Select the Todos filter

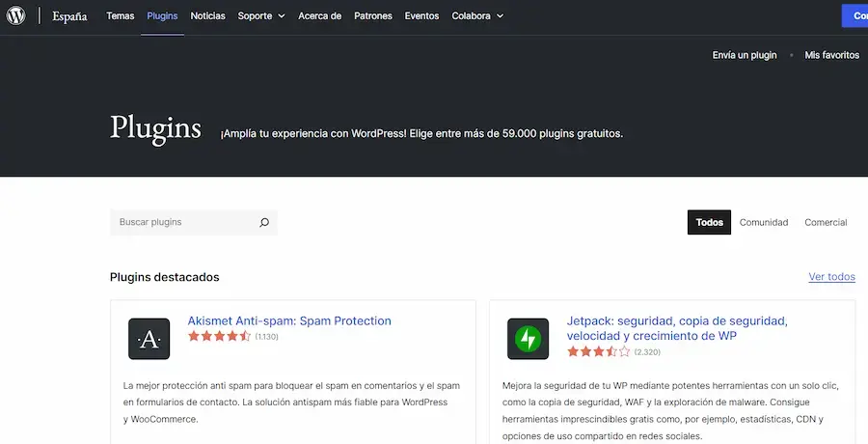pos(709,223)
